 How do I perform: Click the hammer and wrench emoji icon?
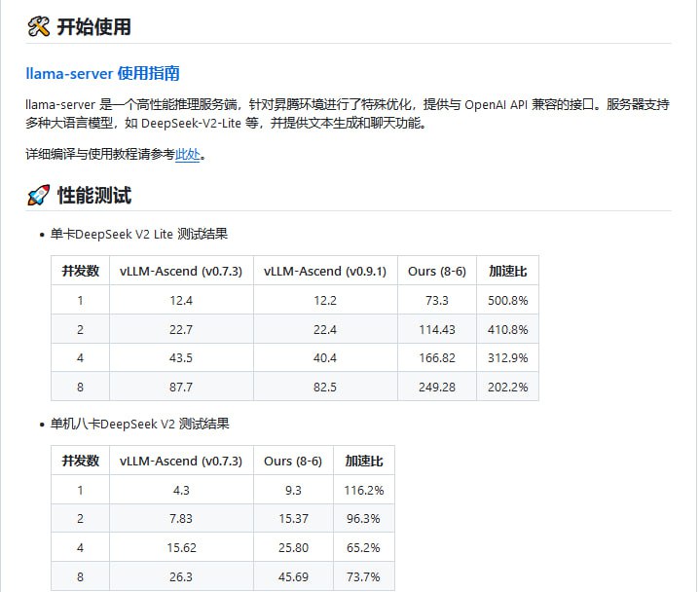pyautogui.click(x=38, y=27)
